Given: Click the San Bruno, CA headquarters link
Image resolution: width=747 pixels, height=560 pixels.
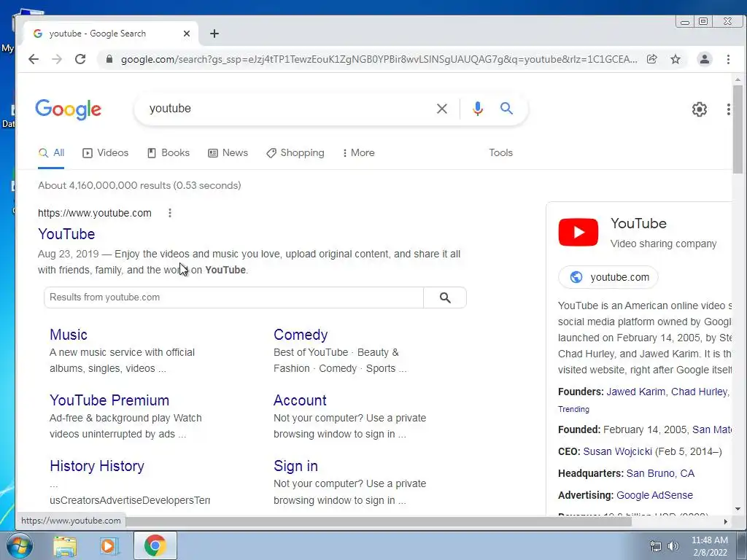Looking at the screenshot, I should click(x=660, y=473).
